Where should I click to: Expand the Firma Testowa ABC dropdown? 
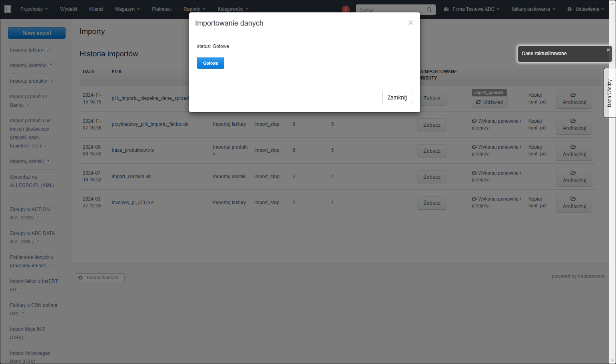(x=472, y=9)
